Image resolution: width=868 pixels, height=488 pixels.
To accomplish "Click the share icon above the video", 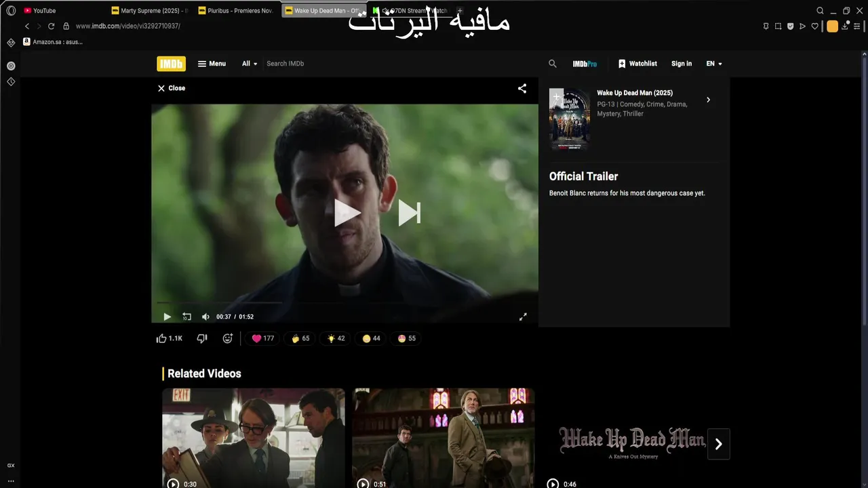I will pyautogui.click(x=522, y=88).
